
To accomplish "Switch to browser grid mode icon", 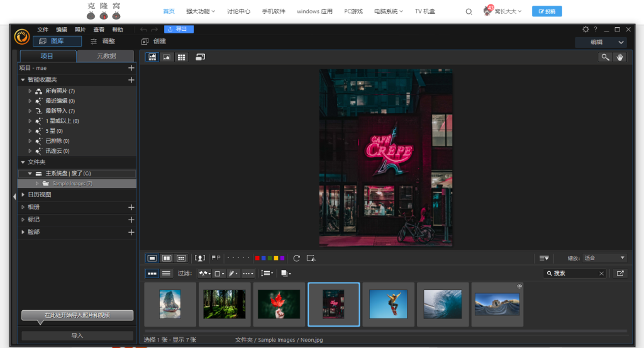I will click(x=181, y=57).
